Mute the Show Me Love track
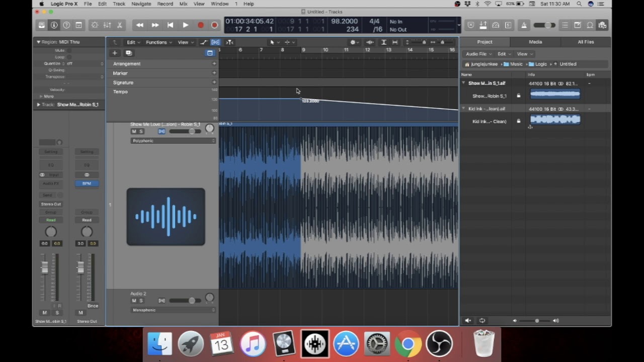644x362 pixels. pos(134,132)
